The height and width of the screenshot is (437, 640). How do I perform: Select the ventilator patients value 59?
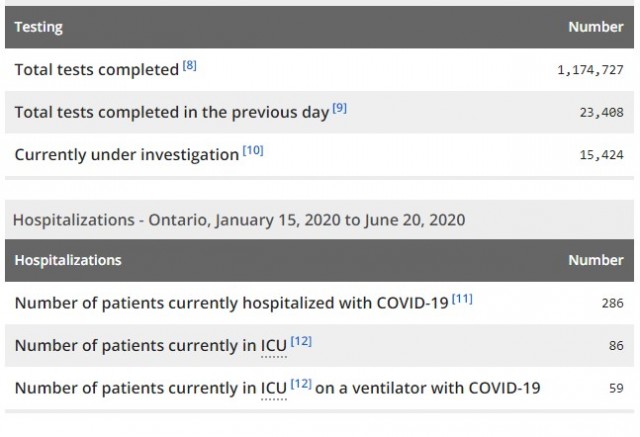pyautogui.click(x=616, y=388)
